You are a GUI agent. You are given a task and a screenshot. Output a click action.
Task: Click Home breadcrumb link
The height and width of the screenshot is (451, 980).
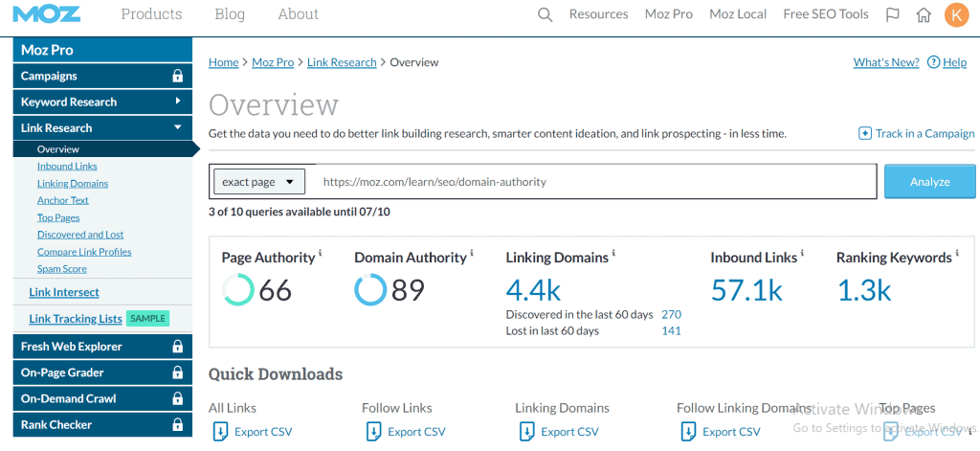[224, 62]
